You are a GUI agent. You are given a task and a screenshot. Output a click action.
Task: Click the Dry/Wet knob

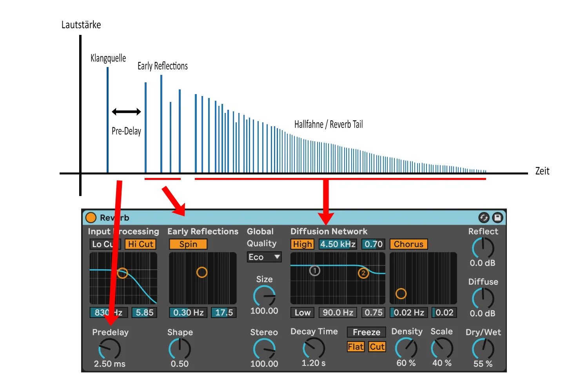(x=483, y=348)
